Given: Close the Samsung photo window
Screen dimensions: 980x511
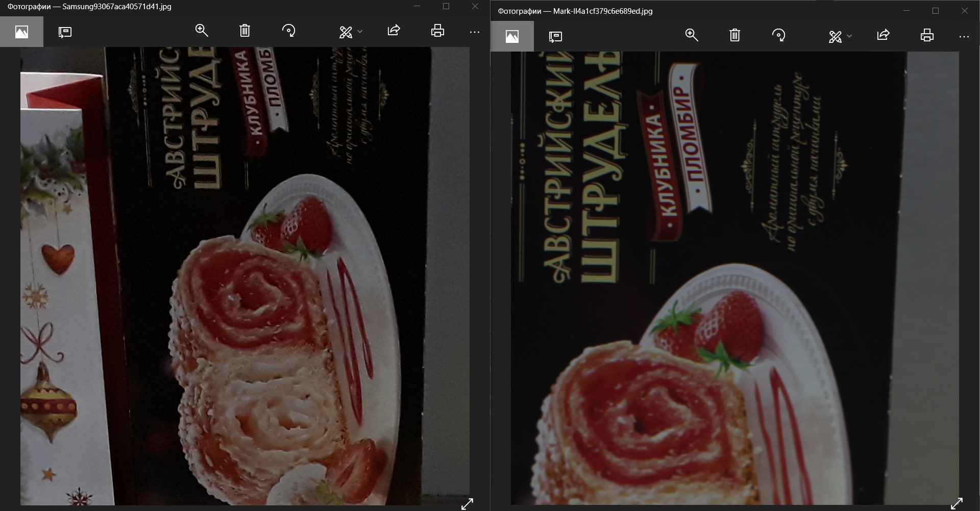Looking at the screenshot, I should coord(475,6).
